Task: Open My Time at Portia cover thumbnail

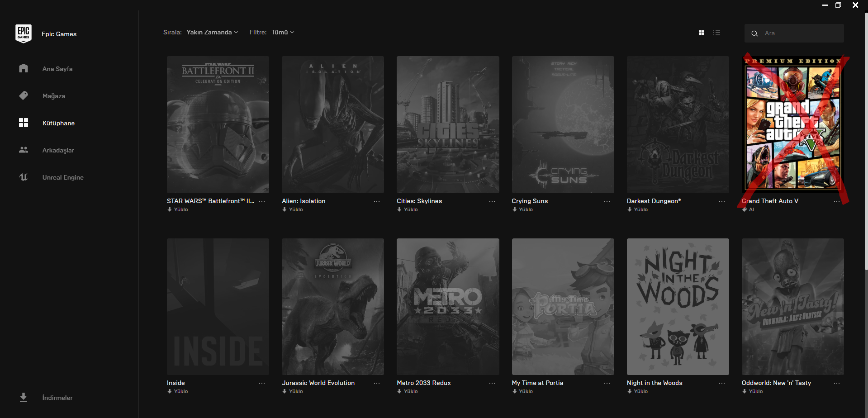Action: click(x=563, y=307)
